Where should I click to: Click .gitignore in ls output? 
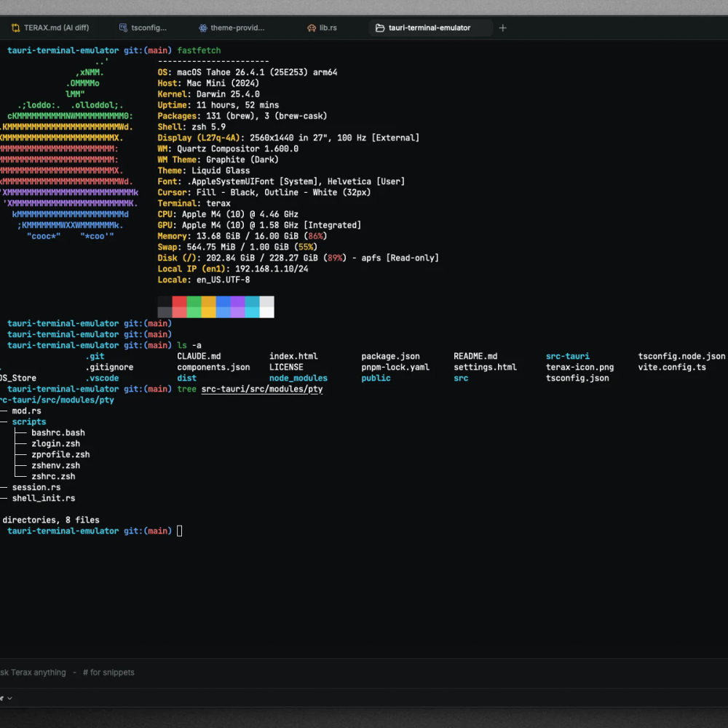click(109, 367)
